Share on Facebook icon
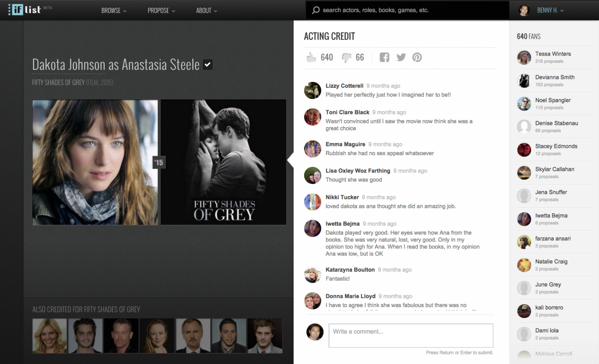The height and width of the screenshot is (364, 599). 384,58
